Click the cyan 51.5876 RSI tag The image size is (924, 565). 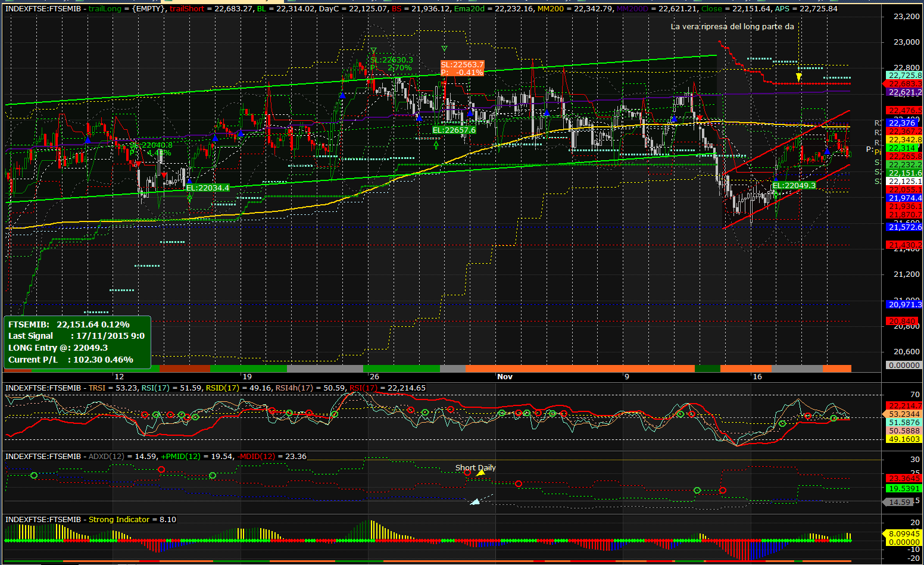coord(904,422)
